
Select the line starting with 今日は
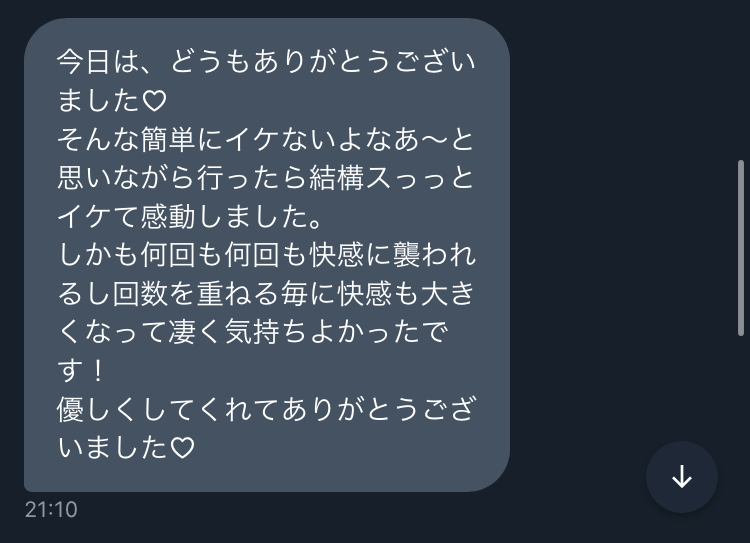pyautogui.click(x=266, y=62)
